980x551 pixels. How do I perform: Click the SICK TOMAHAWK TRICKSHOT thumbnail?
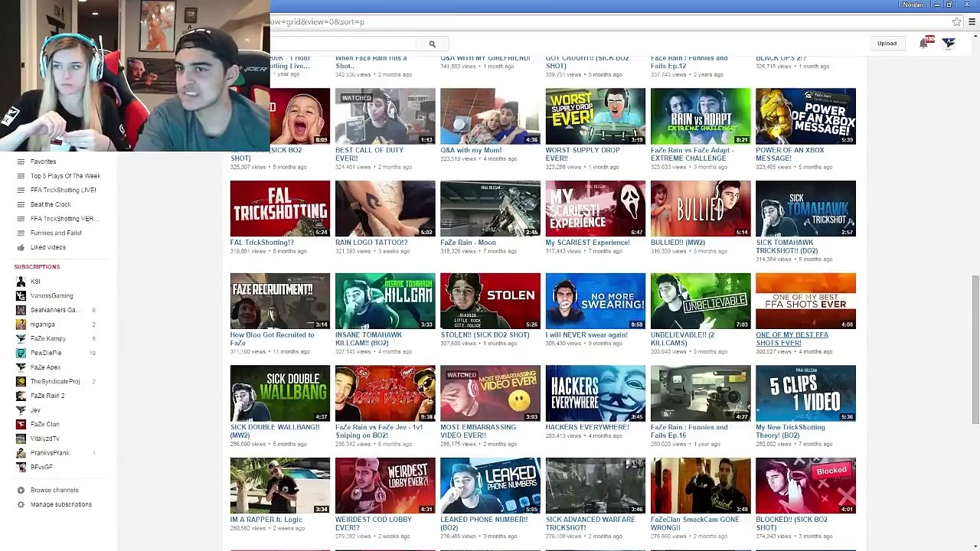805,209
